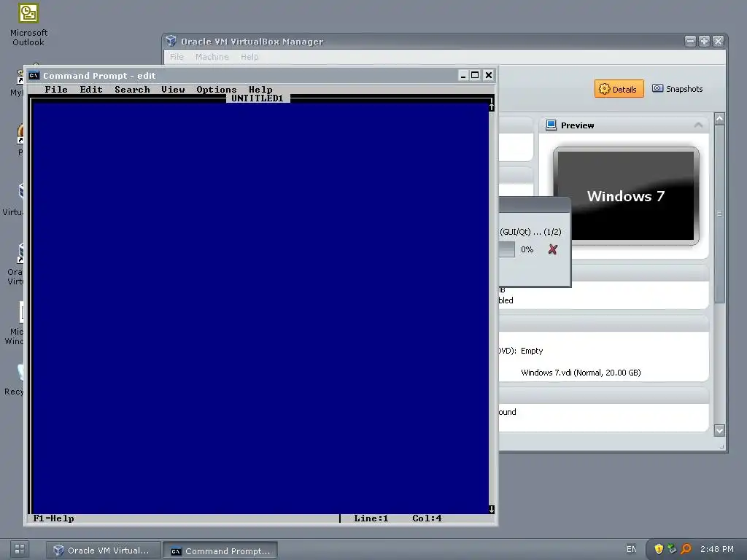747x560 pixels.
Task: Click the Col:4 status indicator
Action: coord(427,518)
